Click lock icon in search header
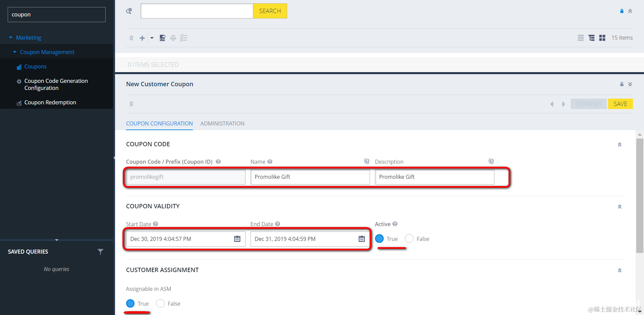This screenshot has width=644, height=315. (622, 11)
